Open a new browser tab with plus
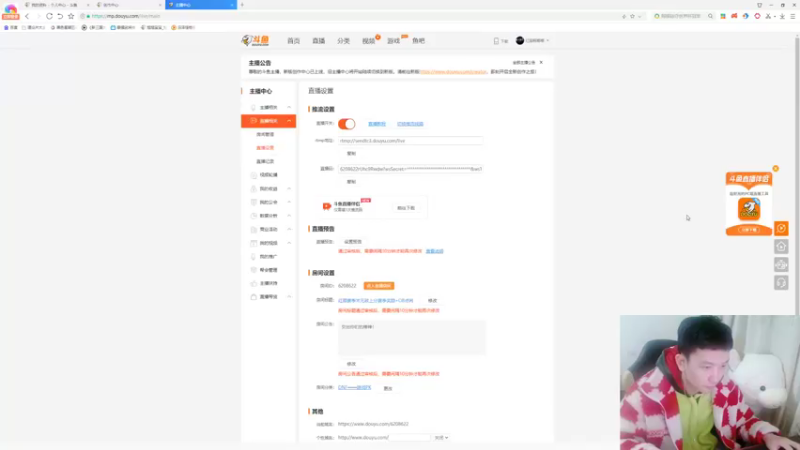The height and width of the screenshot is (450, 800). pyautogui.click(x=242, y=5)
